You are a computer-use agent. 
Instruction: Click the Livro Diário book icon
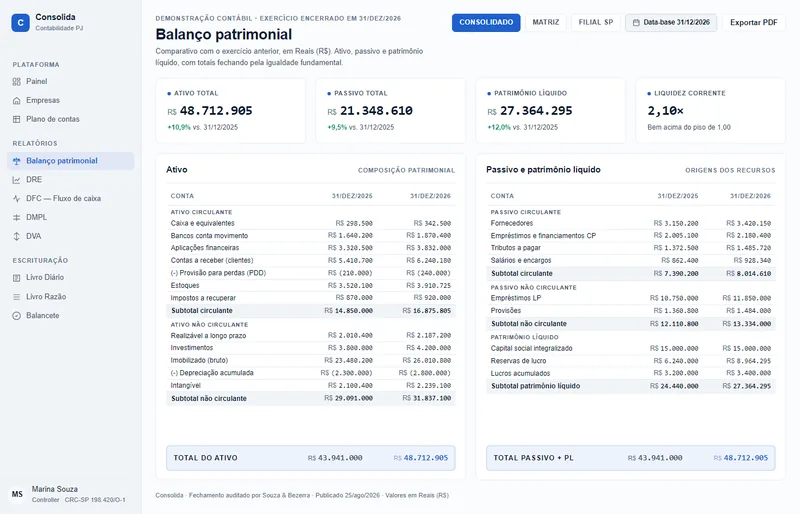(17, 278)
